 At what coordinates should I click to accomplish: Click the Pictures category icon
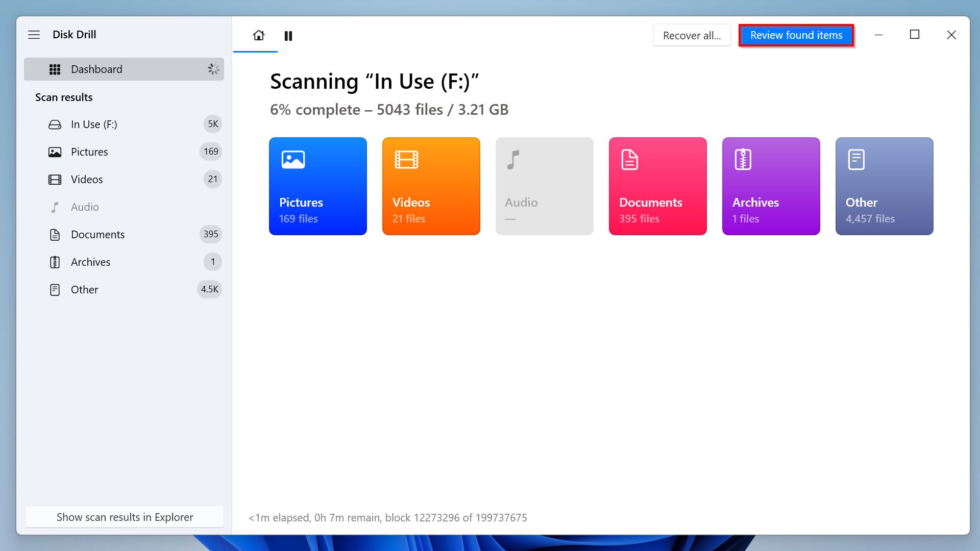coord(292,160)
